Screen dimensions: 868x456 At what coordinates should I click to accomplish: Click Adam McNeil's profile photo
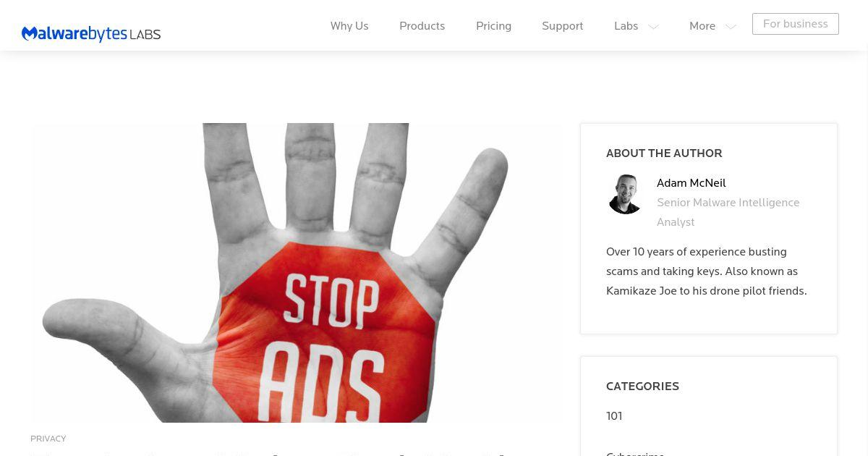pyautogui.click(x=626, y=194)
